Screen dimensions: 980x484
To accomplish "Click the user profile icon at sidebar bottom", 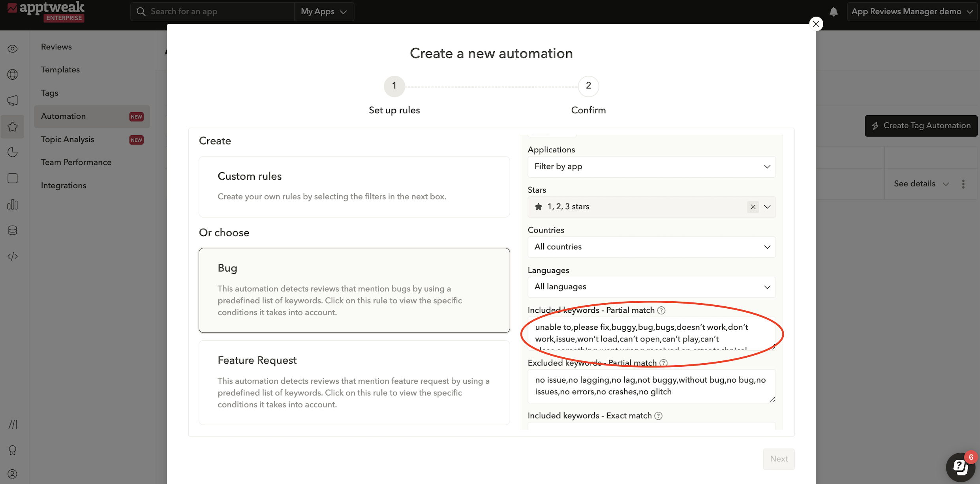I will (x=13, y=474).
